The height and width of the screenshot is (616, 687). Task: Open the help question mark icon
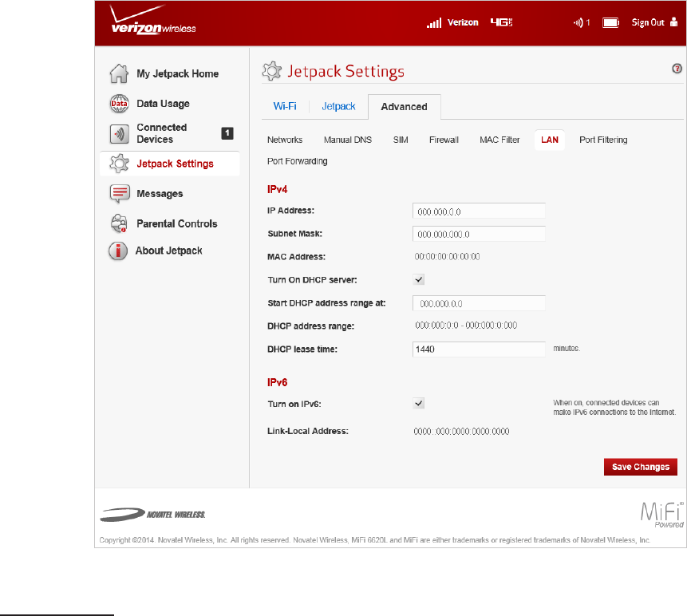coord(677,69)
